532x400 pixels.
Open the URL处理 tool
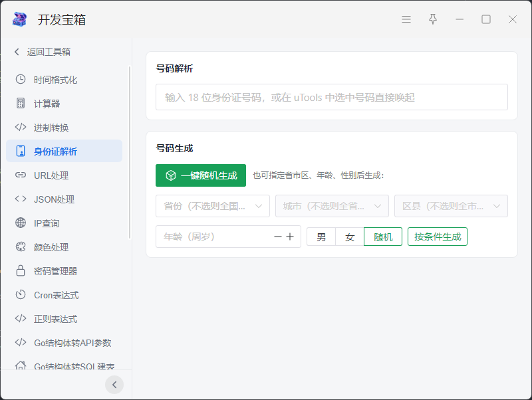coord(64,175)
